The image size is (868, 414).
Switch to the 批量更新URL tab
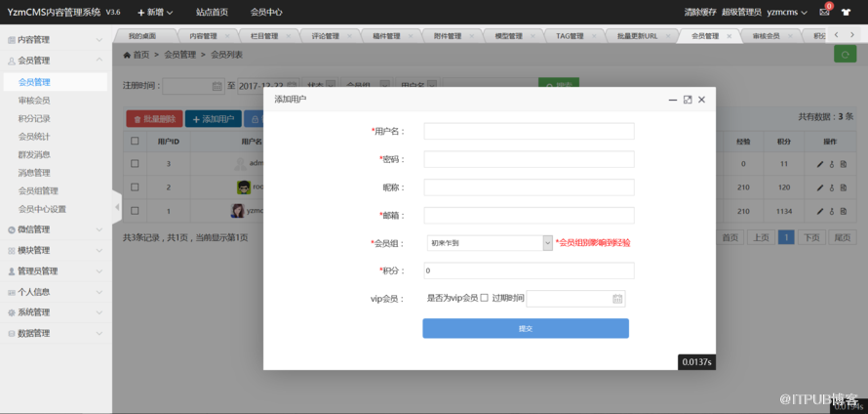tap(638, 36)
